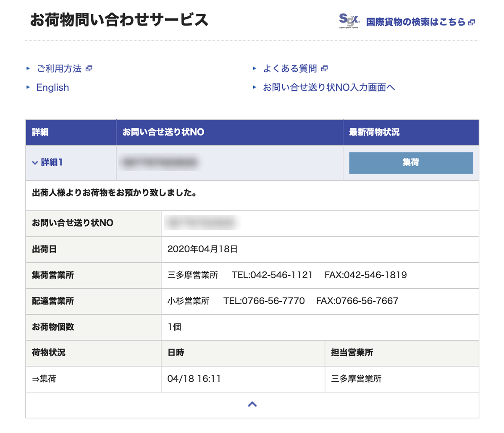Click the 集荷 status button
The image size is (504, 433).
411,163
